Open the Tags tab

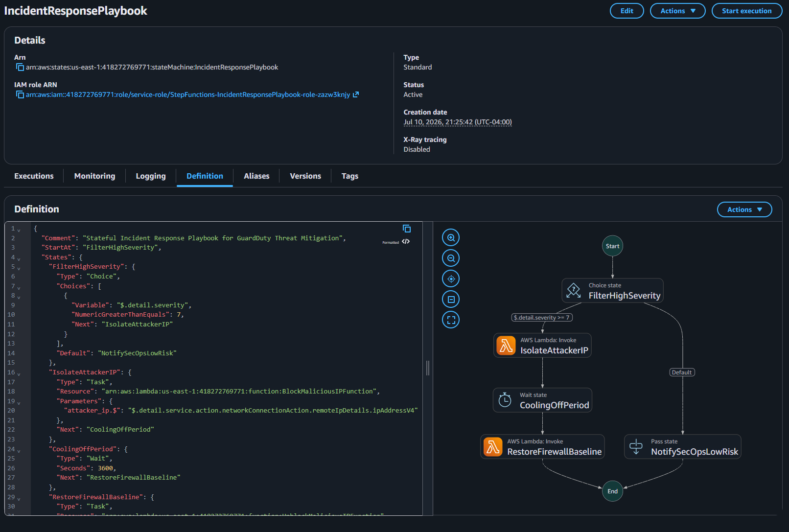coord(350,176)
